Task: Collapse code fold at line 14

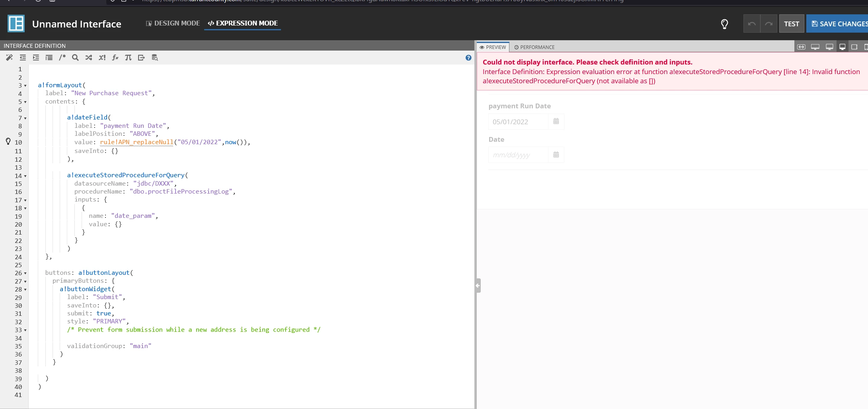Action: [x=25, y=176]
